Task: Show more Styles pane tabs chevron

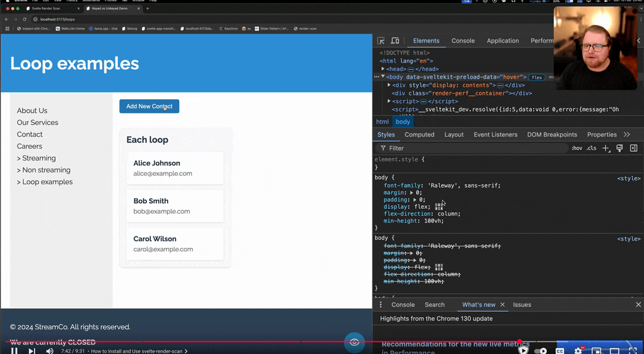Action: (627, 134)
